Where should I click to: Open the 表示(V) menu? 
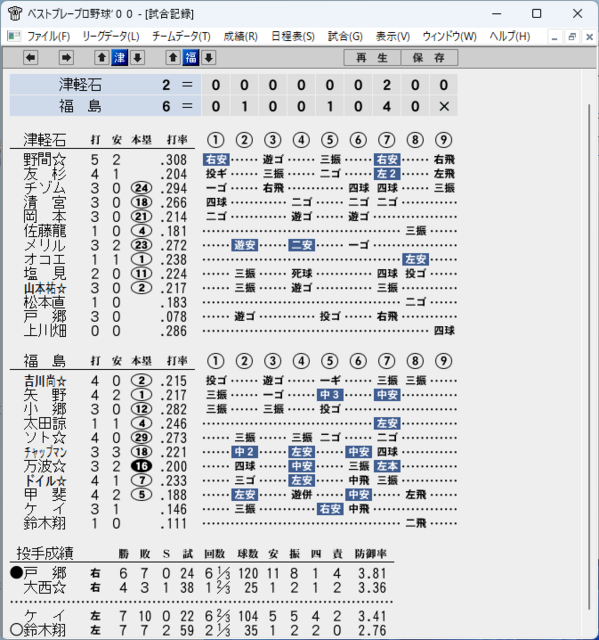point(393,36)
